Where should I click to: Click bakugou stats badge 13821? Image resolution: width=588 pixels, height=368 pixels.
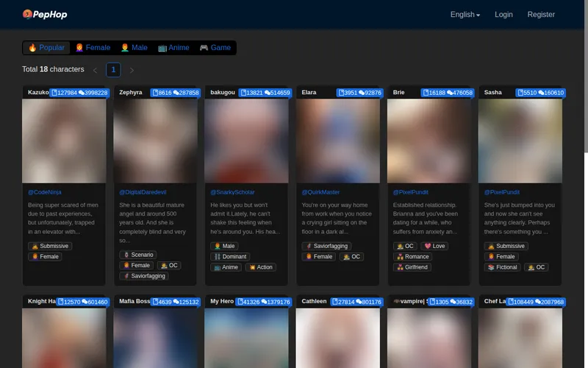click(x=265, y=93)
